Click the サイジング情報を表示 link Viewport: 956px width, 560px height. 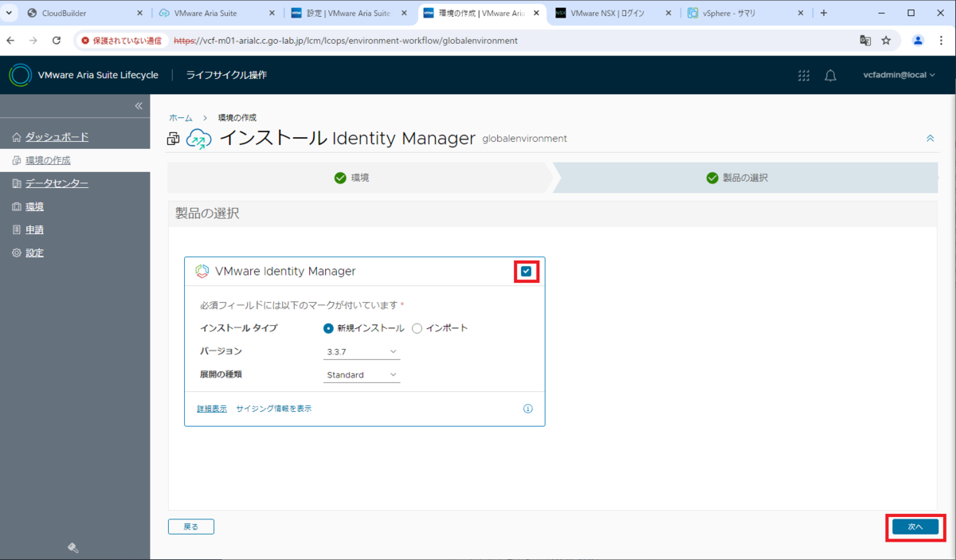[x=273, y=409]
